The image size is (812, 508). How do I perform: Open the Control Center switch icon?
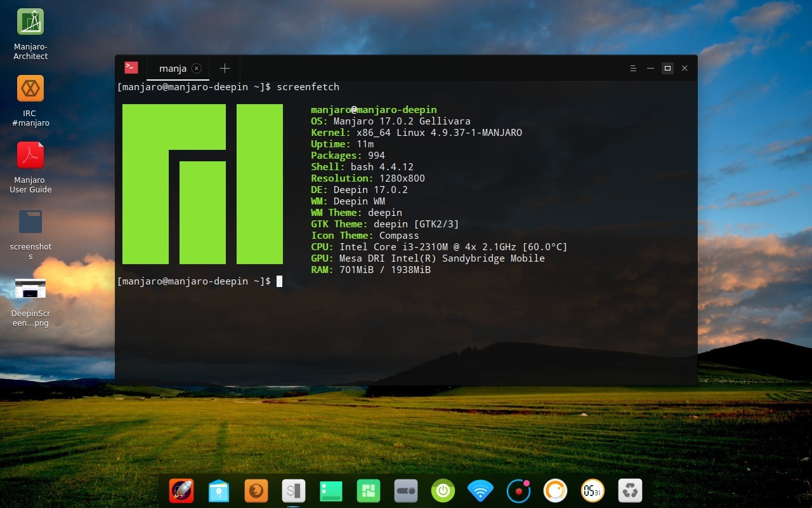click(405, 490)
